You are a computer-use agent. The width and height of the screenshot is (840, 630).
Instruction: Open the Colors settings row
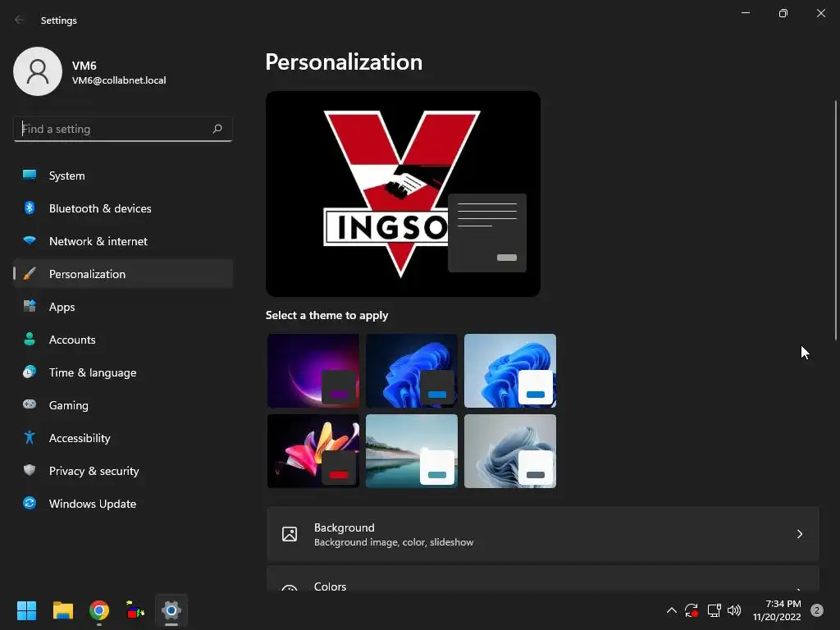pos(543,579)
